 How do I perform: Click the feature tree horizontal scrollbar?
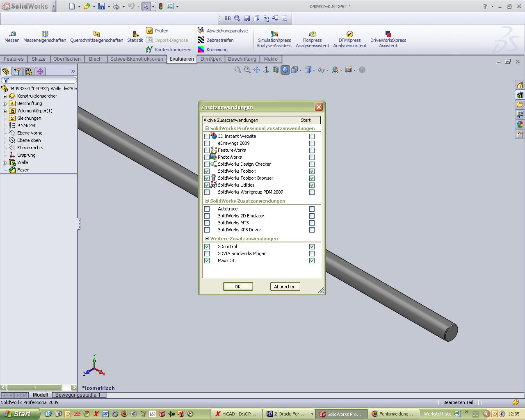[34, 388]
